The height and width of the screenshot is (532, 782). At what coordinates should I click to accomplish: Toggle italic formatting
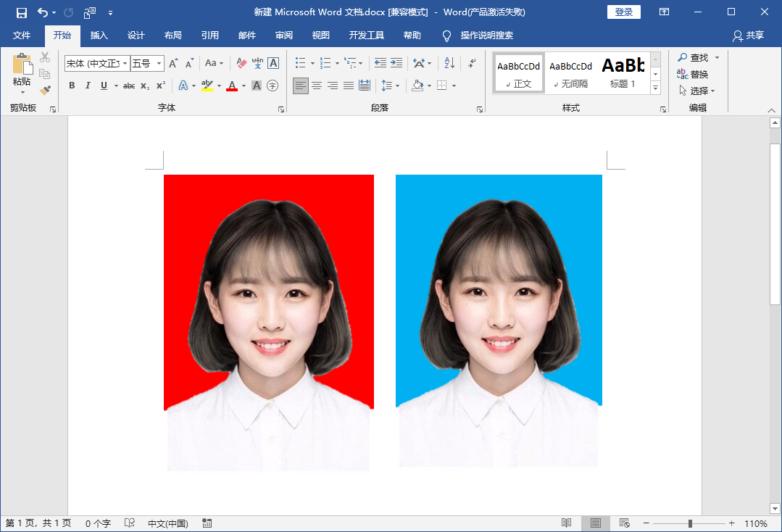[88, 86]
